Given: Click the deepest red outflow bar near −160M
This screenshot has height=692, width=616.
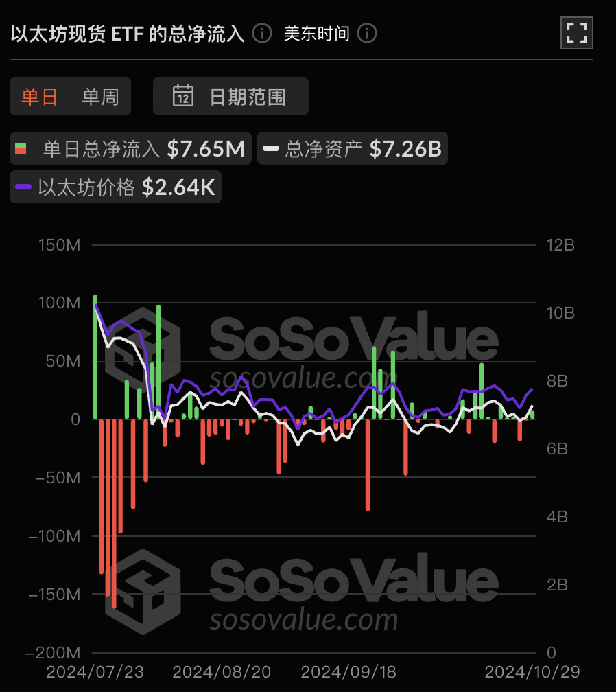Looking at the screenshot, I should click(x=114, y=514).
